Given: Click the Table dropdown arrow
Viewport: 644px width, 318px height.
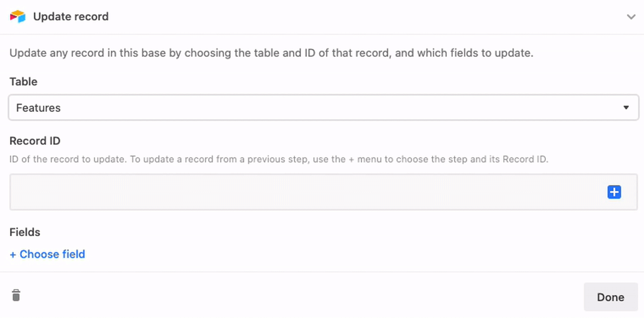Looking at the screenshot, I should click(626, 108).
